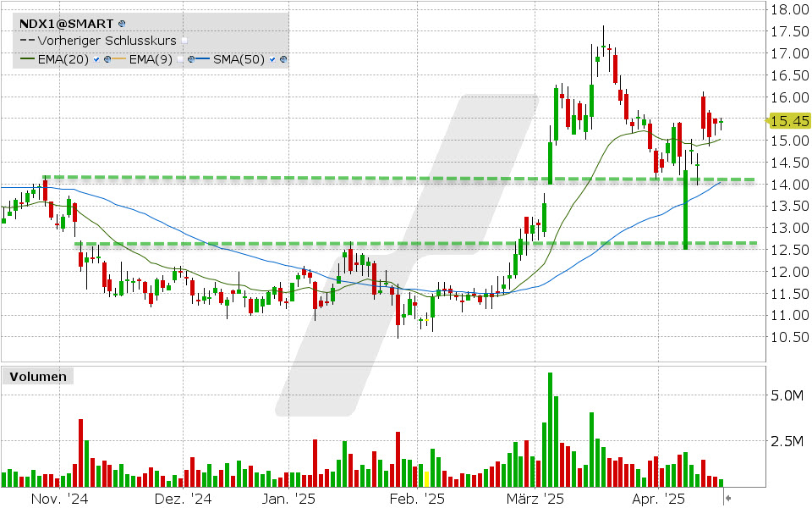The height and width of the screenshot is (508, 812).
Task: Check the EMA(9) checkbox
Action: tap(180, 59)
